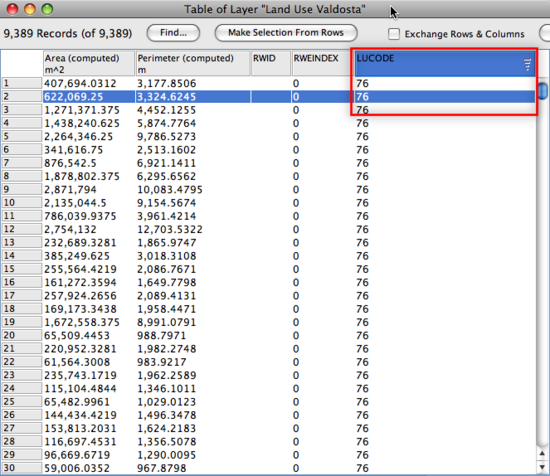Click the scroll up arrow near table bottom
The width and height of the screenshot is (550, 476).
(x=543, y=454)
